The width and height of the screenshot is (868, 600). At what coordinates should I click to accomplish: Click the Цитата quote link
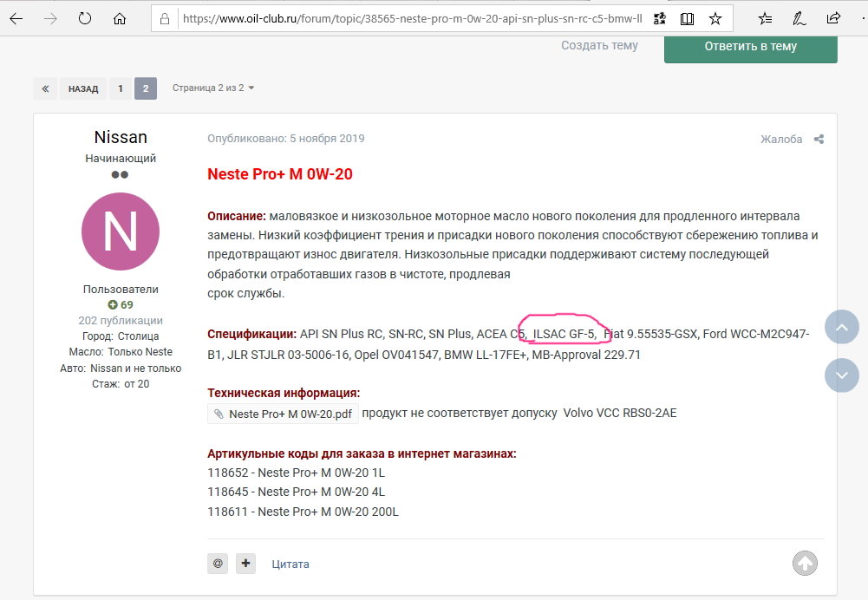click(290, 564)
